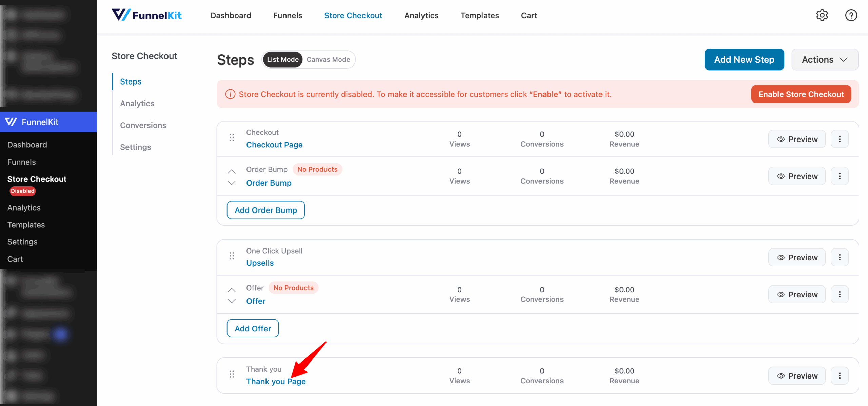Click the help question mark icon

(851, 15)
